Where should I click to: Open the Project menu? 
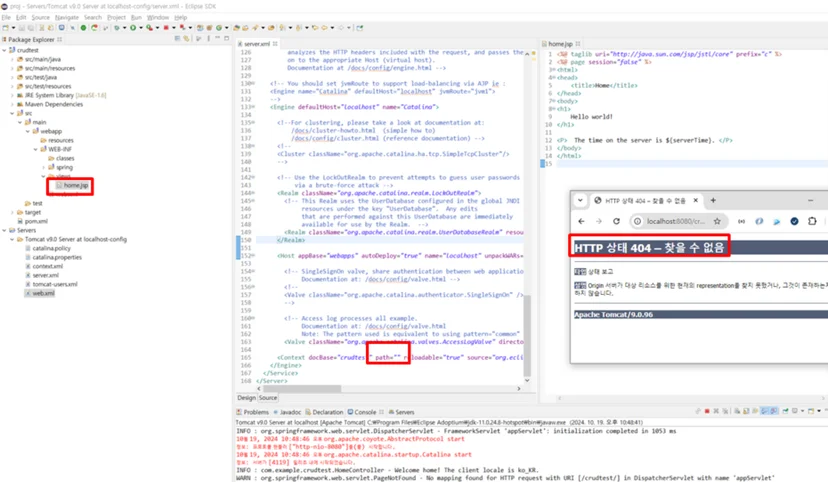tap(116, 17)
